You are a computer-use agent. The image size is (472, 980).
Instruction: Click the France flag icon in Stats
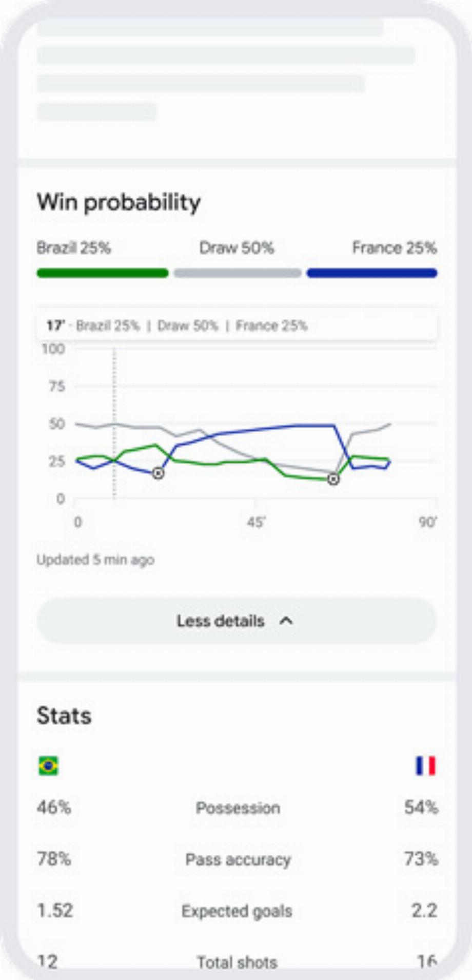[425, 766]
